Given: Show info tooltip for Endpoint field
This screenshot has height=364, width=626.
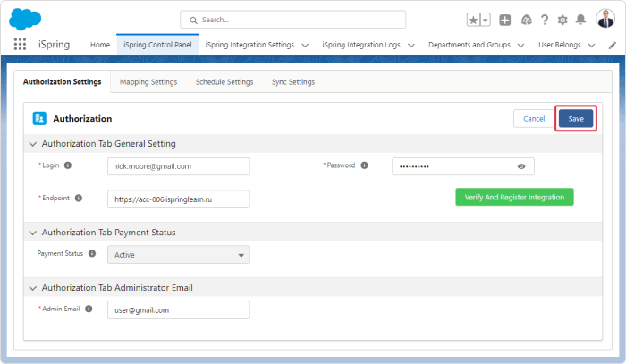Looking at the screenshot, I should click(79, 198).
